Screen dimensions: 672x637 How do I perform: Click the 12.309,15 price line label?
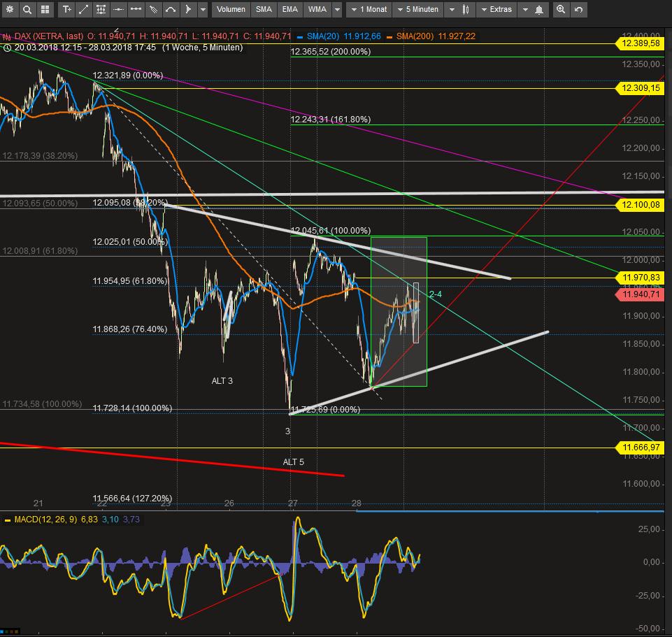[641, 88]
